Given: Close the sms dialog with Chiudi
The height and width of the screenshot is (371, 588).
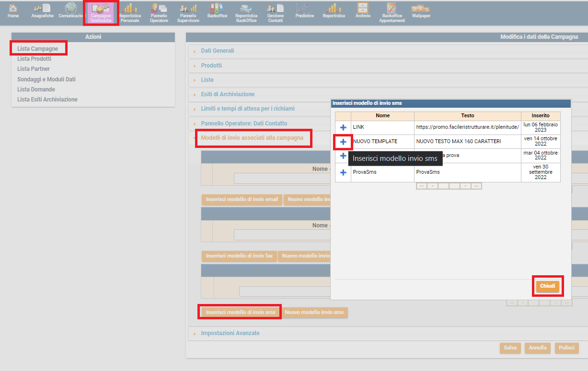Looking at the screenshot, I should (x=547, y=286).
